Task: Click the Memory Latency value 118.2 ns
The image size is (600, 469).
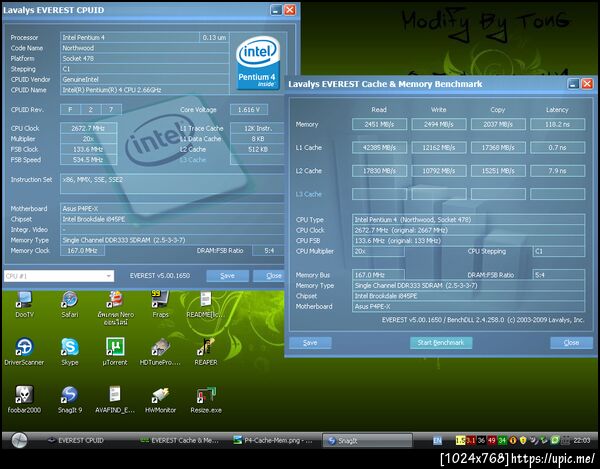Action: pyautogui.click(x=558, y=124)
